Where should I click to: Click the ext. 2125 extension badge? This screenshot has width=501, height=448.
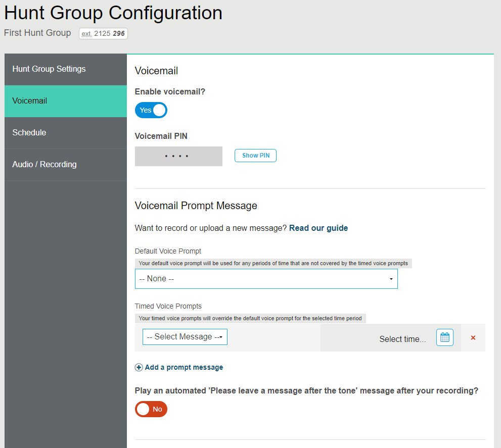click(103, 33)
